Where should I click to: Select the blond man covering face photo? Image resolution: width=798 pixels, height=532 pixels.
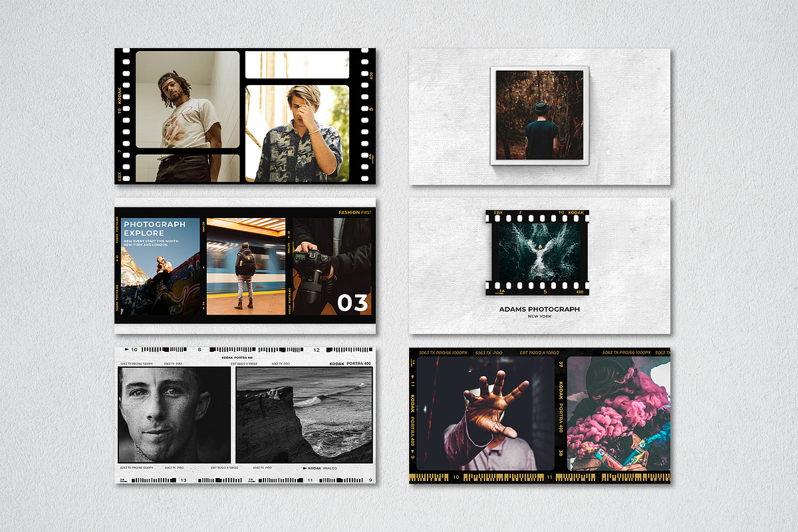point(297,133)
